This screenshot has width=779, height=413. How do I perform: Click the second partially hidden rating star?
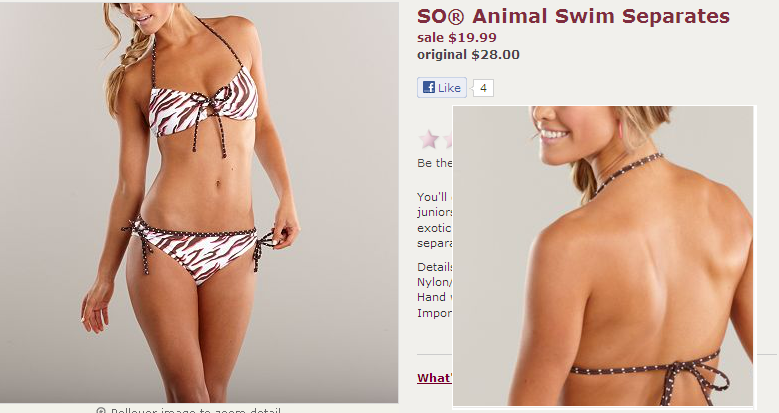pyautogui.click(x=448, y=140)
